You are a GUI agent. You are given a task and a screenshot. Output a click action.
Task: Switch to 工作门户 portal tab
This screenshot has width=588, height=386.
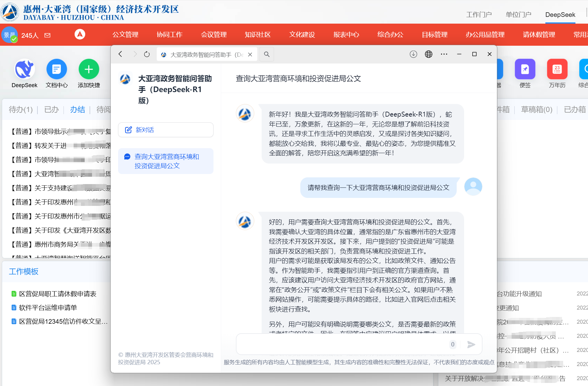(x=479, y=15)
